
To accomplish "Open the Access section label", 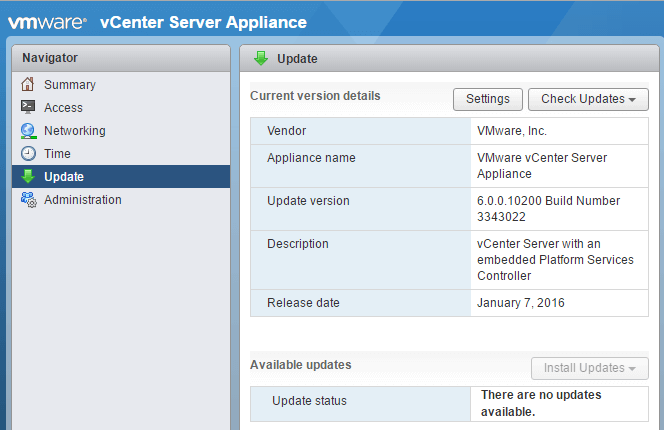I will (x=64, y=108).
